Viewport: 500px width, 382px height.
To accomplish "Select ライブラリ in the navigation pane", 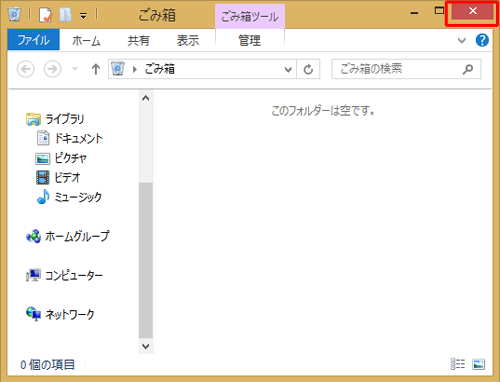I will click(65, 119).
